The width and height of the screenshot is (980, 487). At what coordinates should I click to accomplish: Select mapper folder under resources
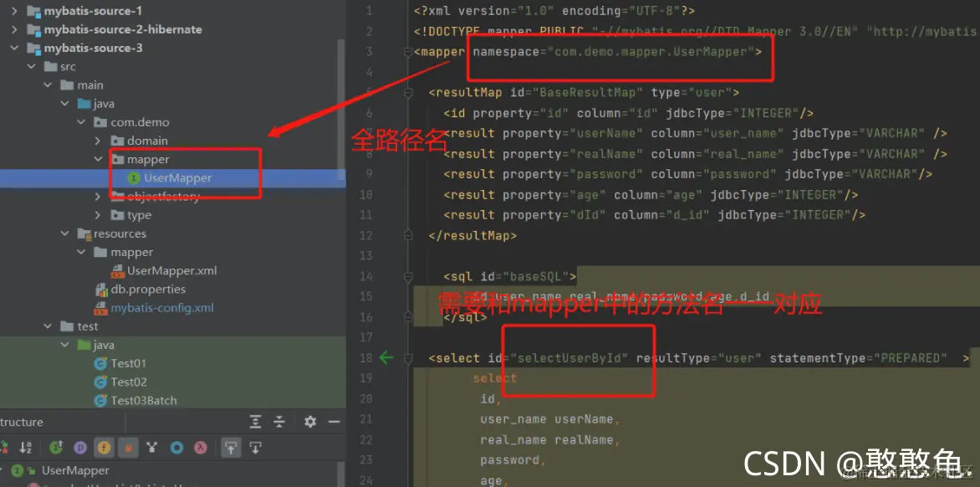(132, 253)
